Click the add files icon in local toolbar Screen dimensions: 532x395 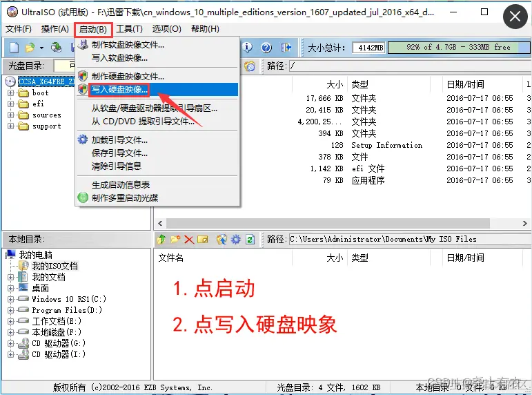(222, 240)
